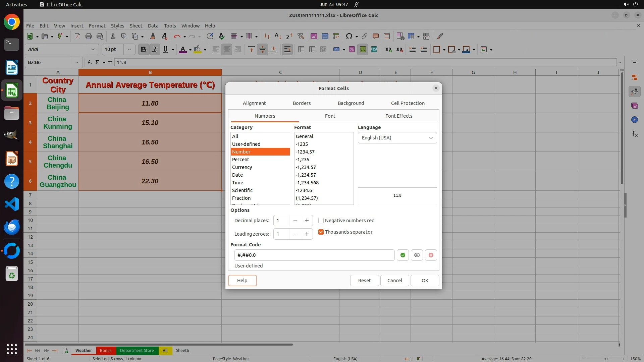Expand font size dropdown arrow
Viewport: 644px width, 362px height.
pos(129,49)
